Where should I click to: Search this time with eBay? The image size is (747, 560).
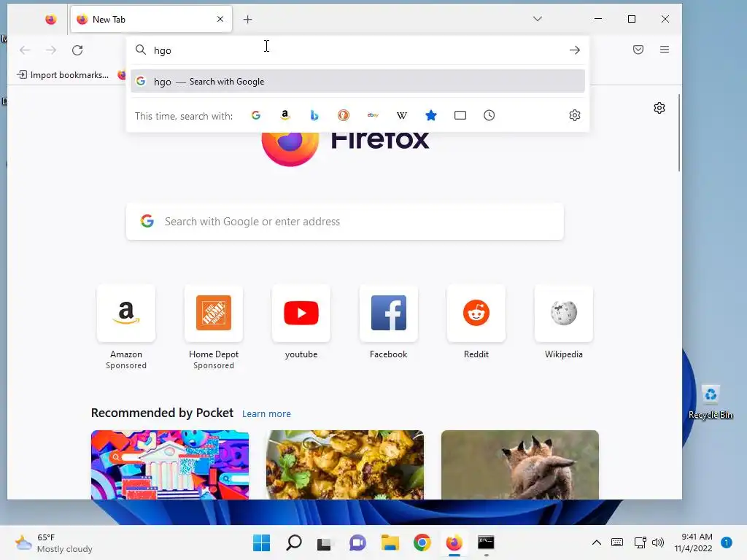(x=373, y=115)
